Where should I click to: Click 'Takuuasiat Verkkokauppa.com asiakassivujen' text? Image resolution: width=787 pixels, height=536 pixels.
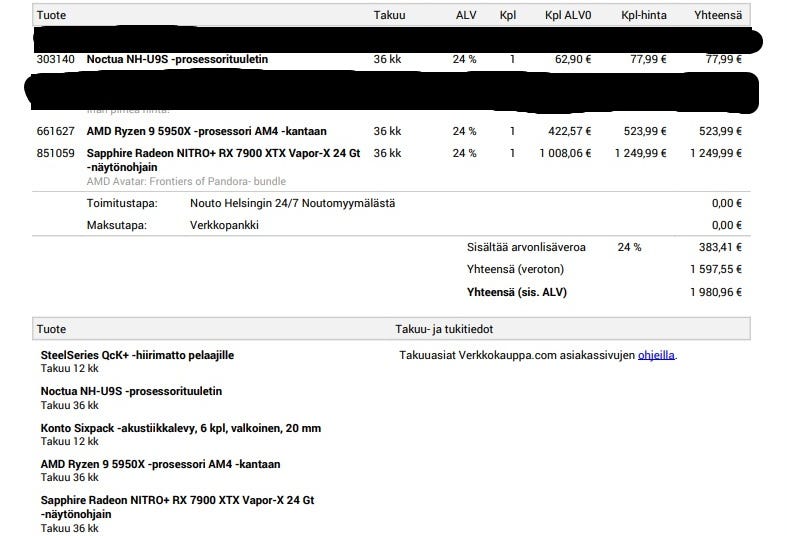(517, 355)
